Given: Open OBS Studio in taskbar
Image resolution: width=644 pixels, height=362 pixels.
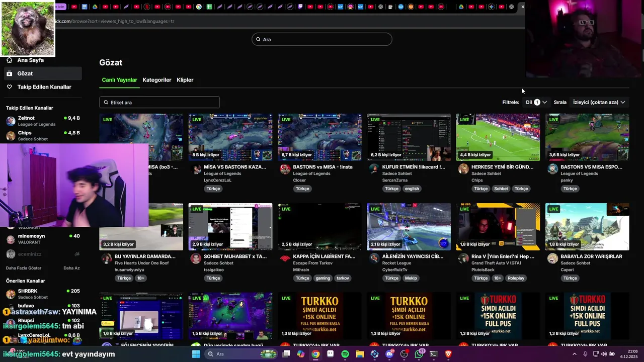Looking at the screenshot, I should (404, 354).
